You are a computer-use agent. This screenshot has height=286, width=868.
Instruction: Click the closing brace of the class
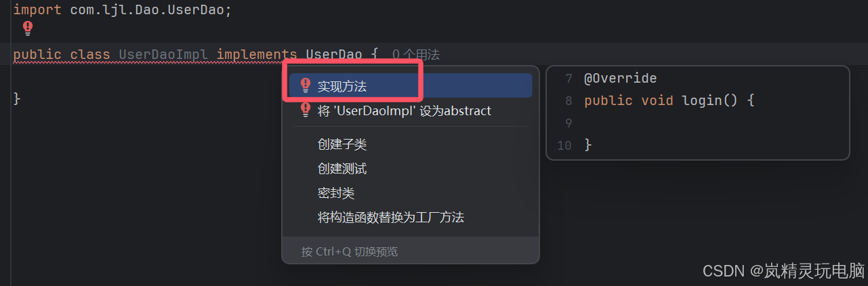pos(17,98)
